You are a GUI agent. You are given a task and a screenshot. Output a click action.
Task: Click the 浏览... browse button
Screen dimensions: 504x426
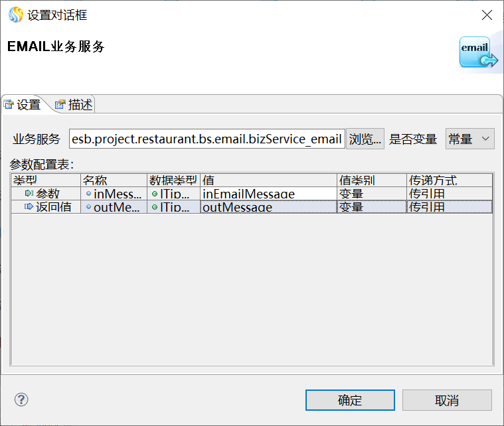[365, 139]
